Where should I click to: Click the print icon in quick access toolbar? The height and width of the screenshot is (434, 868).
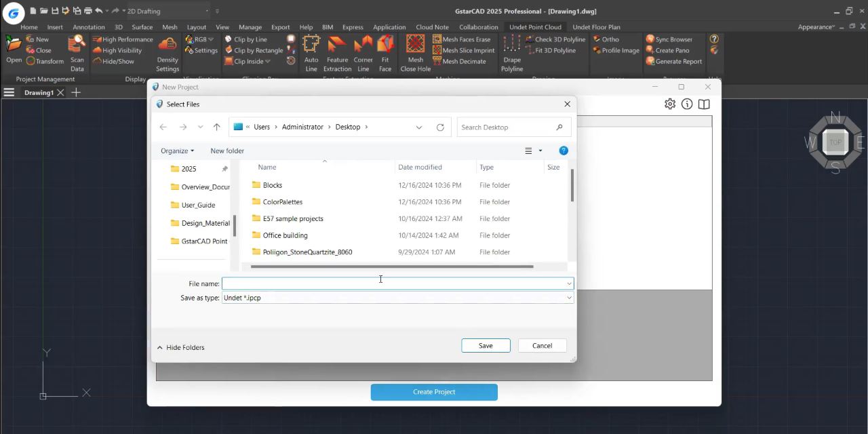(x=88, y=11)
